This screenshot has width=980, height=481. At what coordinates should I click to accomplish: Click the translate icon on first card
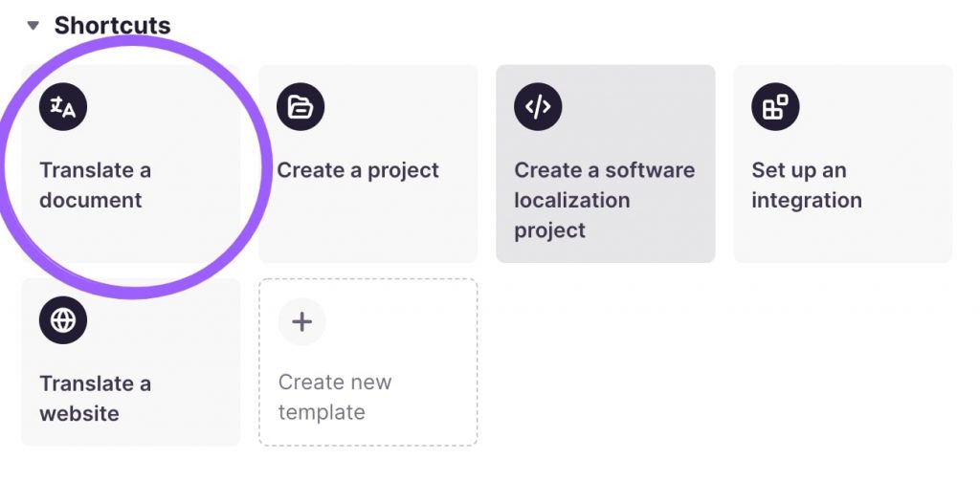pyautogui.click(x=63, y=107)
